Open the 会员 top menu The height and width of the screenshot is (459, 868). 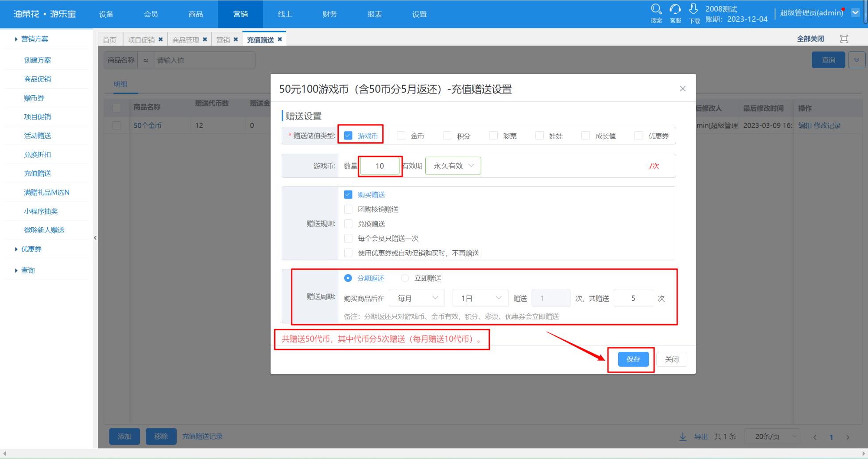pyautogui.click(x=151, y=14)
